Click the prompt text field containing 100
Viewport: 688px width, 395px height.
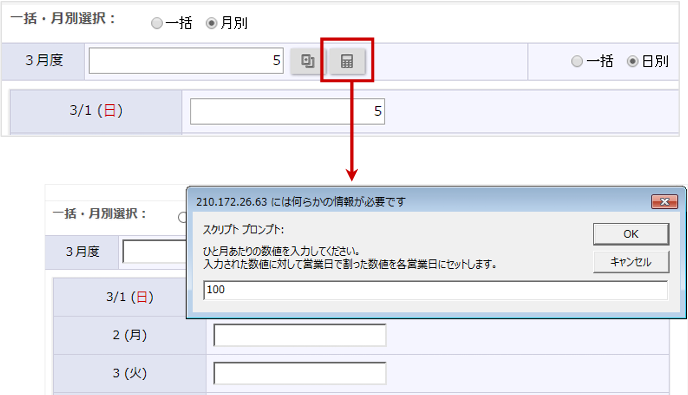coord(436,290)
